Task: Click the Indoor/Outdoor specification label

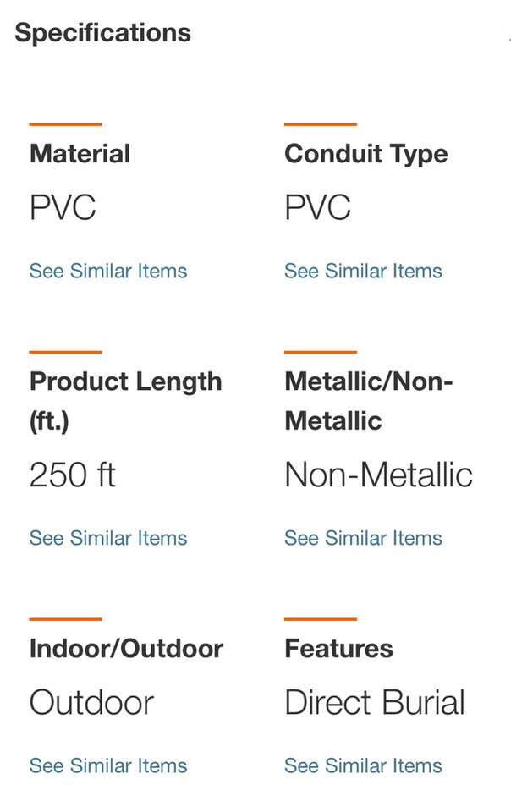Action: point(126,649)
